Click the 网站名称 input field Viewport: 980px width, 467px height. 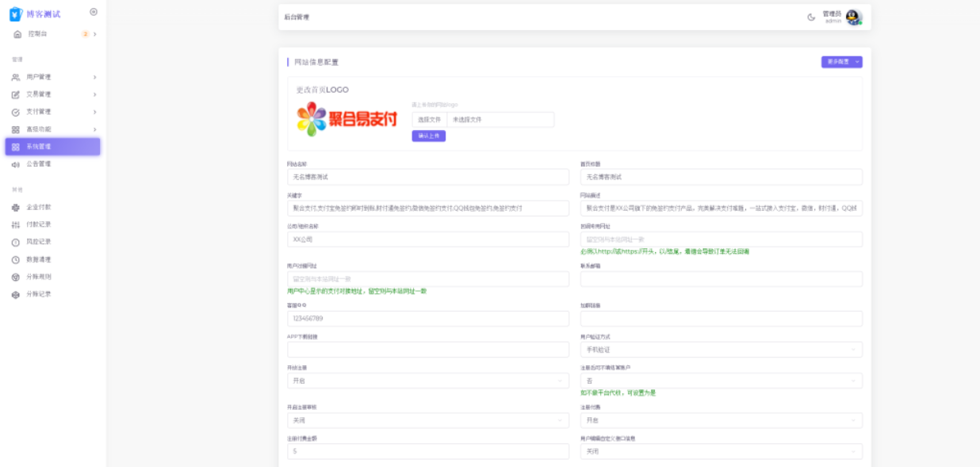[427, 177]
